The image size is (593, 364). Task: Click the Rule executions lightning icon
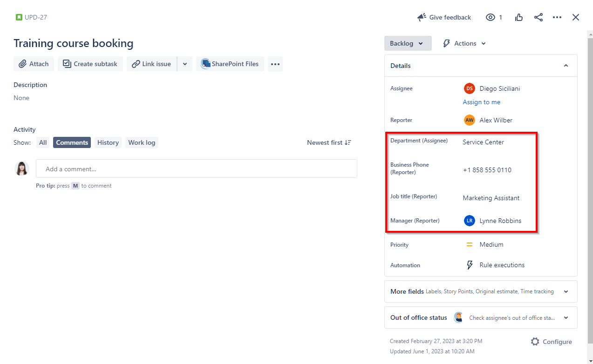[470, 265]
